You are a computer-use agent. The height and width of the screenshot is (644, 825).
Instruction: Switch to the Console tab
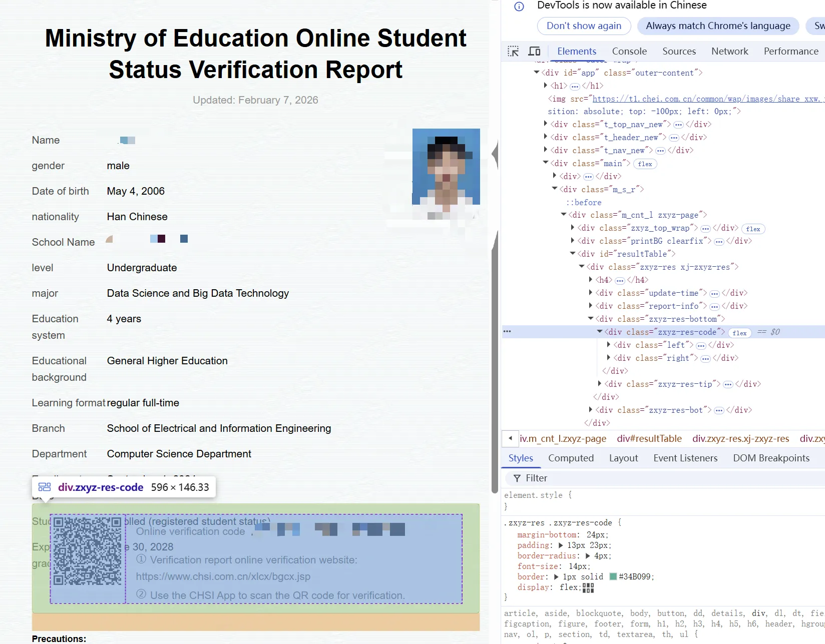(x=629, y=51)
